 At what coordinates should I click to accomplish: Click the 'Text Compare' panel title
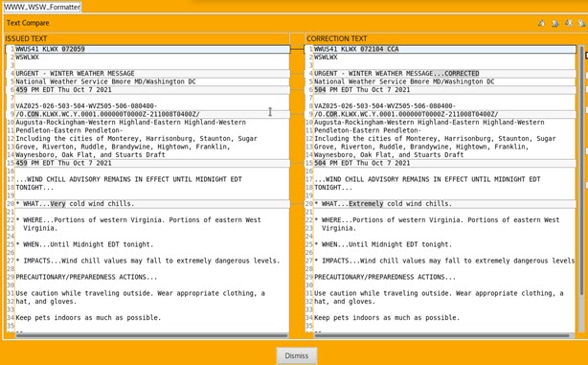pyautogui.click(x=28, y=23)
